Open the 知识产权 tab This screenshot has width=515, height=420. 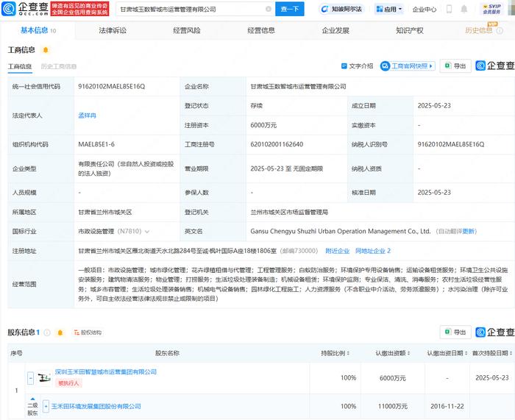[410, 31]
